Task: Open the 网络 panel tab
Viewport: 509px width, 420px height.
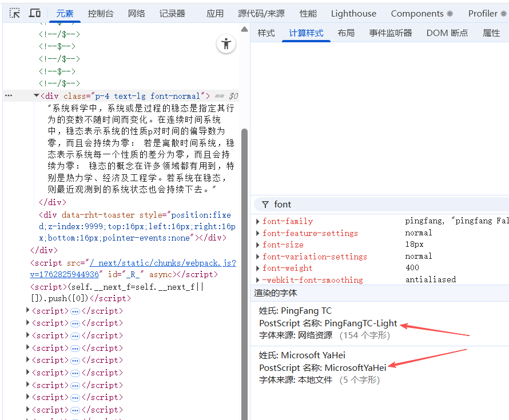Action: [136, 13]
